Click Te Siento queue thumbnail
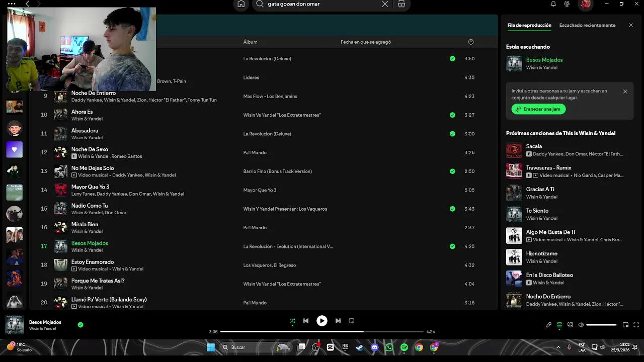 coord(514,214)
